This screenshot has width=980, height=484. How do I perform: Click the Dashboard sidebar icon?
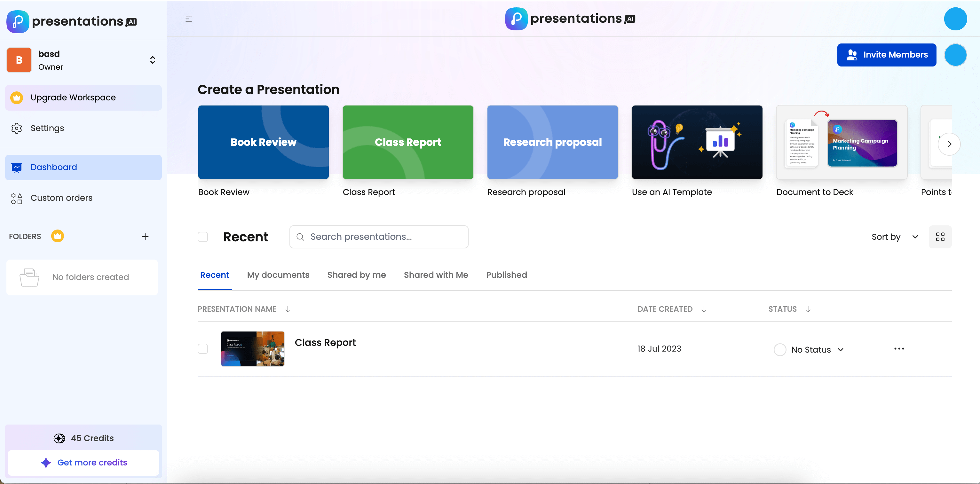(x=16, y=167)
